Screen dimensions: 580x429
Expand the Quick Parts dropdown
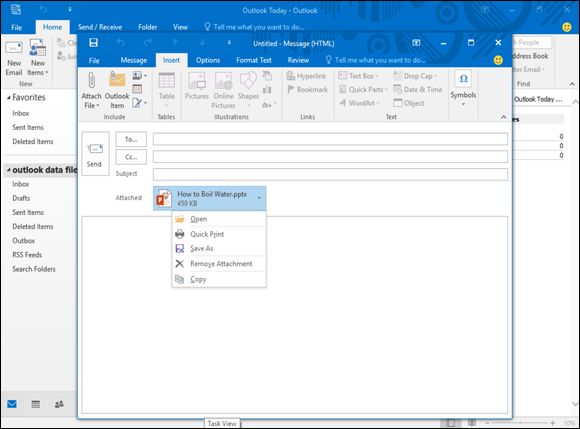[386, 89]
